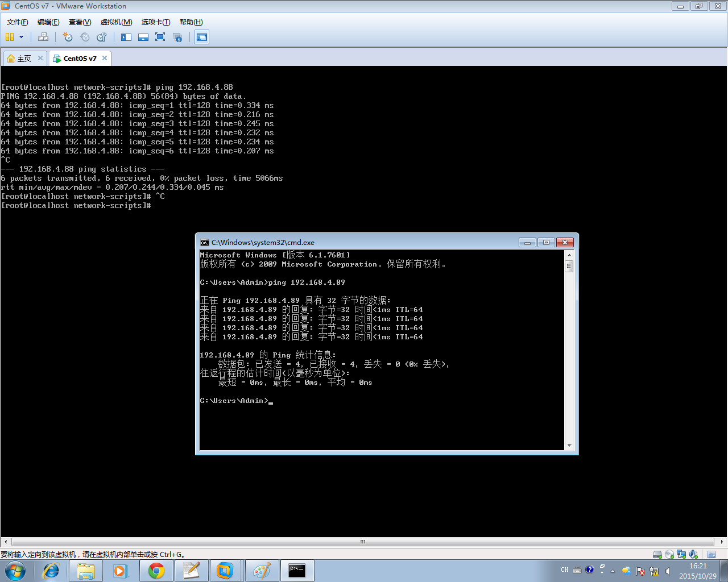The height and width of the screenshot is (582, 728).
Task: Click the cmd.exe window scroll down arrow
Action: [569, 446]
